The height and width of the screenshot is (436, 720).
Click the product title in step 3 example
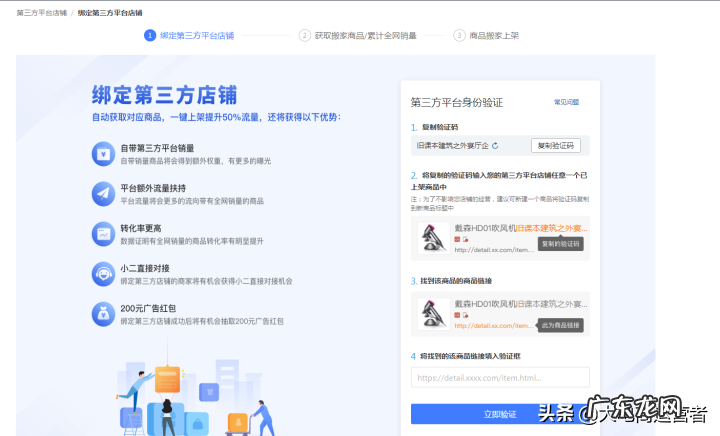pyautogui.click(x=521, y=304)
